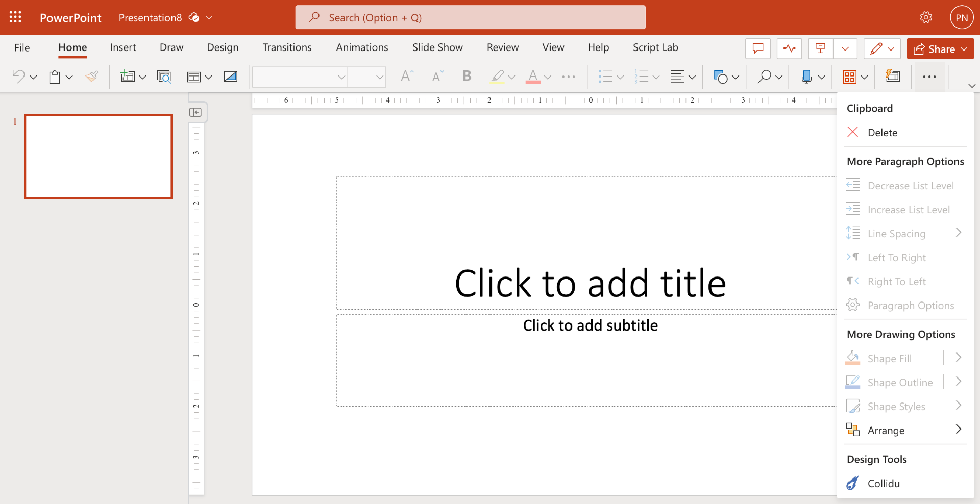Choose Delete from the Clipboard menu
Screen dimensions: 980x504
[x=882, y=132]
